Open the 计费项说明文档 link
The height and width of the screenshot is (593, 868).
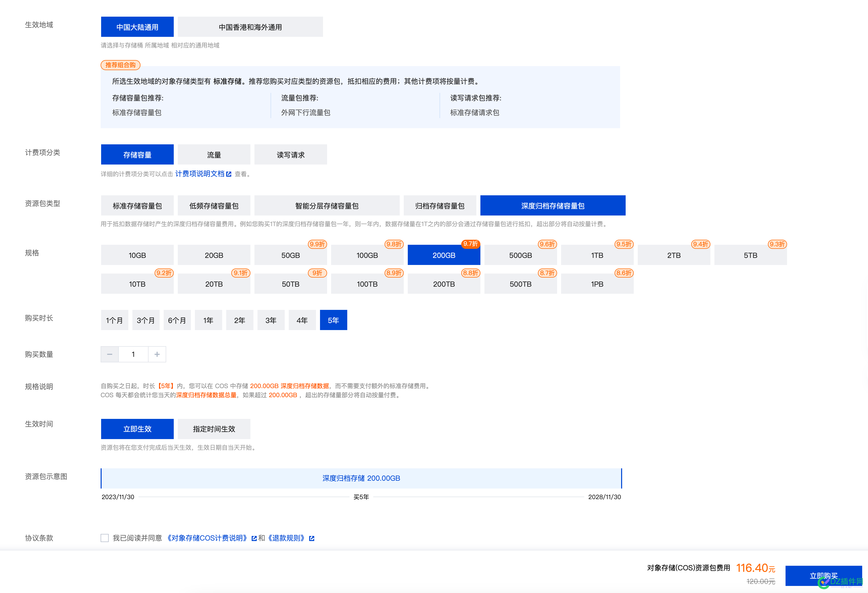point(200,174)
